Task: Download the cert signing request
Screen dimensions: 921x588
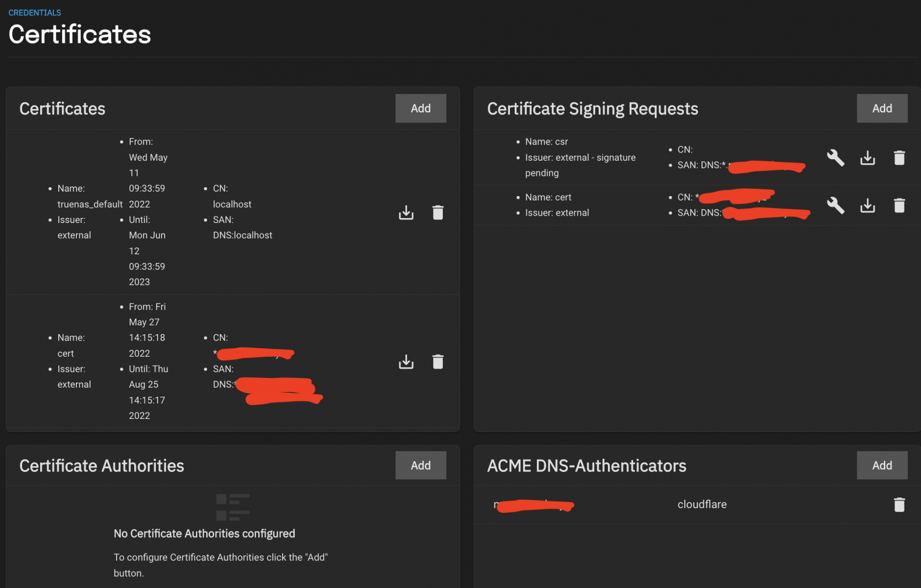Action: [868, 205]
